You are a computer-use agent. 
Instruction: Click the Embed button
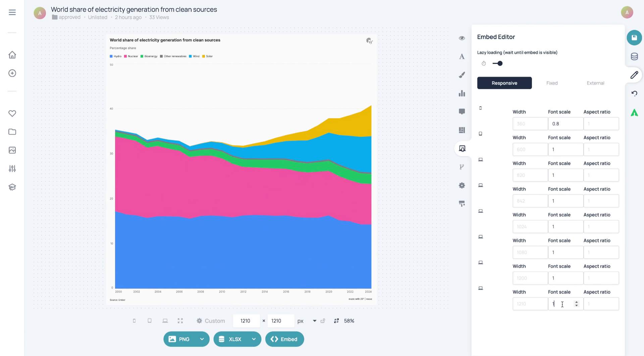tap(284, 339)
